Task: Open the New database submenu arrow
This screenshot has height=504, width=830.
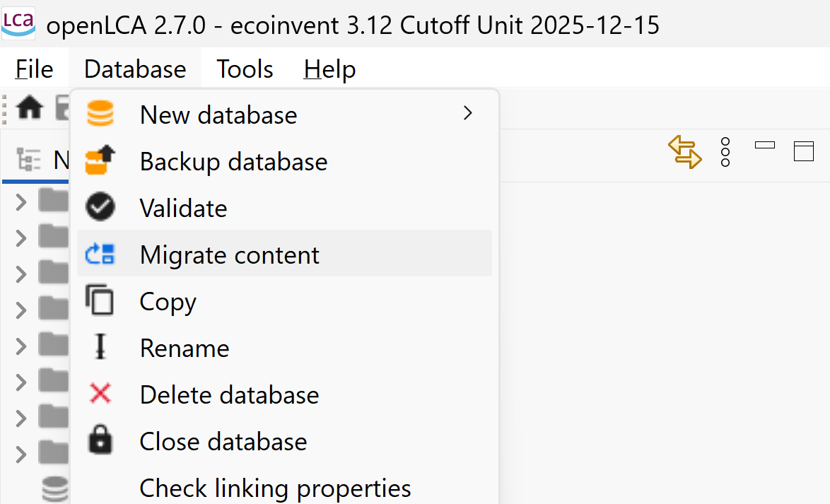Action: tap(467, 113)
